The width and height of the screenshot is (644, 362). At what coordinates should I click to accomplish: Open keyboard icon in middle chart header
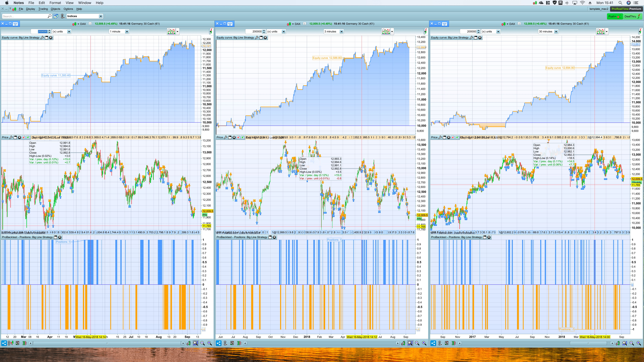(x=230, y=24)
